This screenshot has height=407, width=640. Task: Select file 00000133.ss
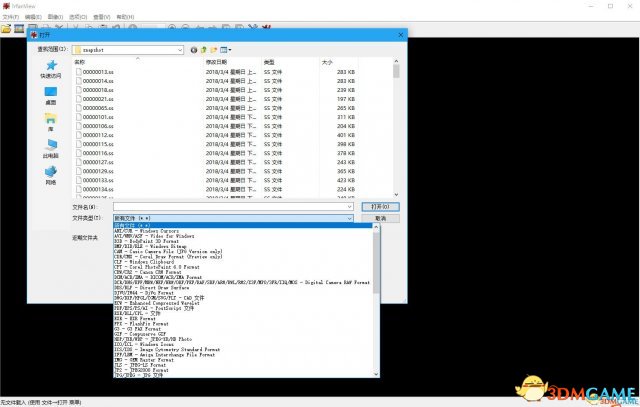point(94,180)
